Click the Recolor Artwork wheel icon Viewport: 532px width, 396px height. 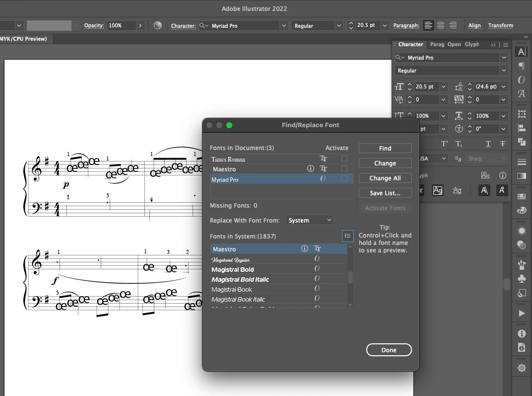tap(158, 25)
